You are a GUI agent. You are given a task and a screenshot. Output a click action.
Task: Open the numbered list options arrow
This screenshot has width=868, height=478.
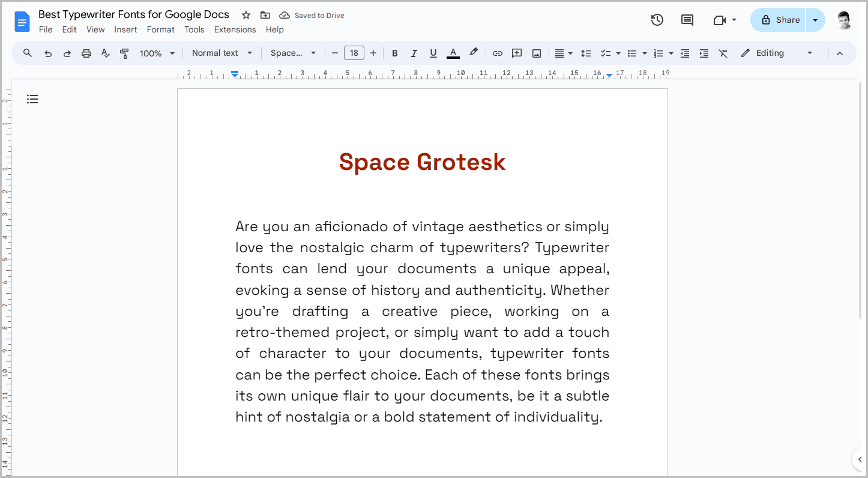point(671,53)
